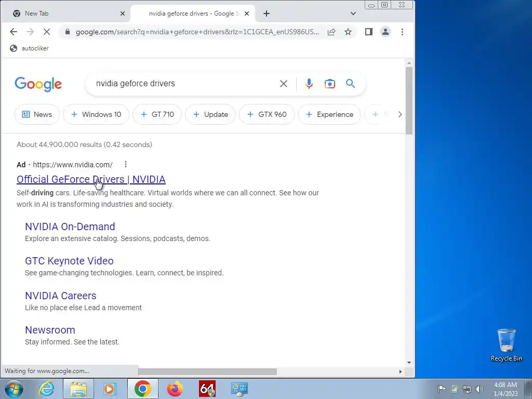Click the magnifier search button

coord(351,84)
